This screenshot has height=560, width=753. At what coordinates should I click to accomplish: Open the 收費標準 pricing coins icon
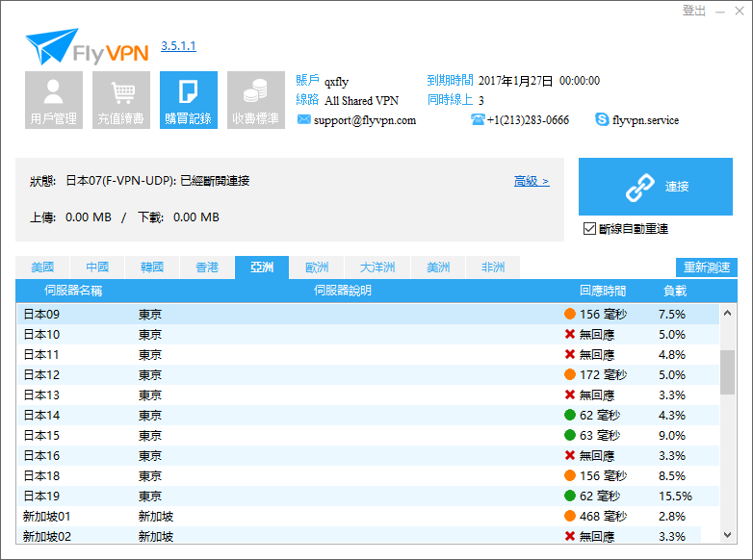coord(256,100)
